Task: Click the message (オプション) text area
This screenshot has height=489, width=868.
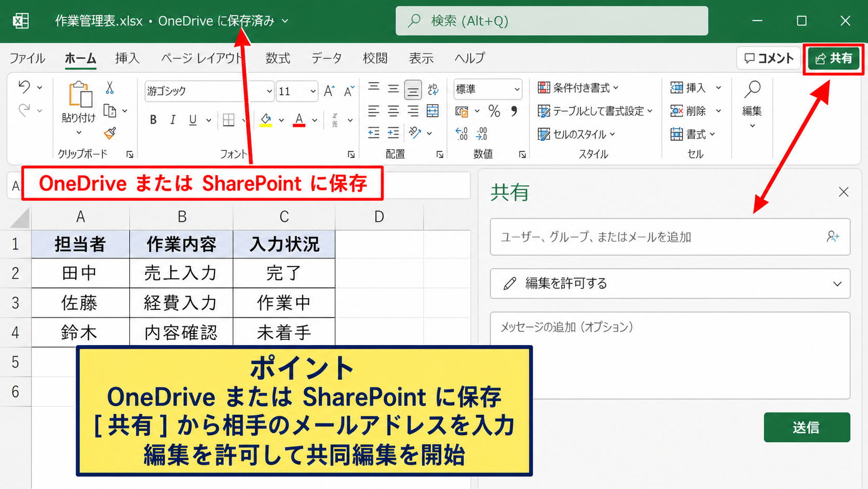Action: [x=670, y=355]
